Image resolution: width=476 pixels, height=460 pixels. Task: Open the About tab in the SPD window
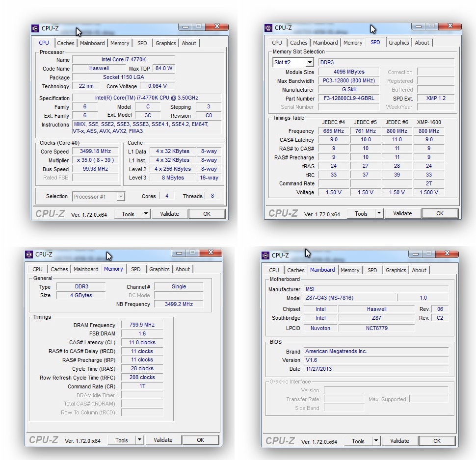click(x=422, y=43)
